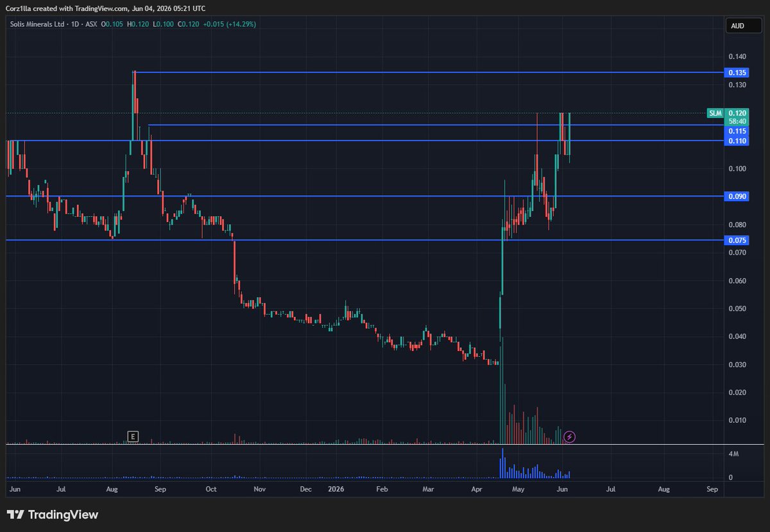Select the 0.115 price line label
Viewport: 770px width, 532px height.
pyautogui.click(x=737, y=130)
